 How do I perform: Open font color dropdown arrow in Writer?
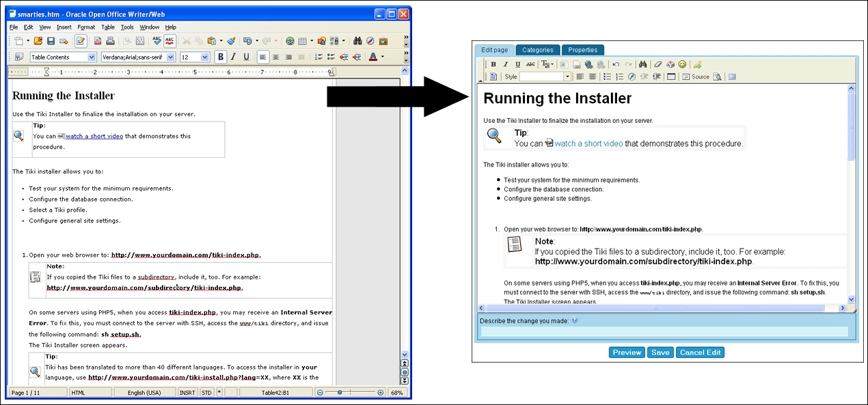click(x=383, y=57)
